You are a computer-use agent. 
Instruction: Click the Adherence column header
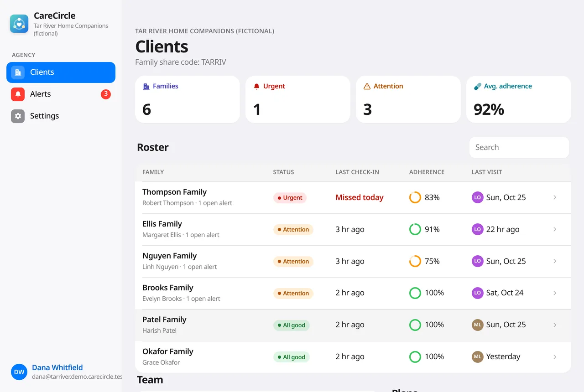427,172
